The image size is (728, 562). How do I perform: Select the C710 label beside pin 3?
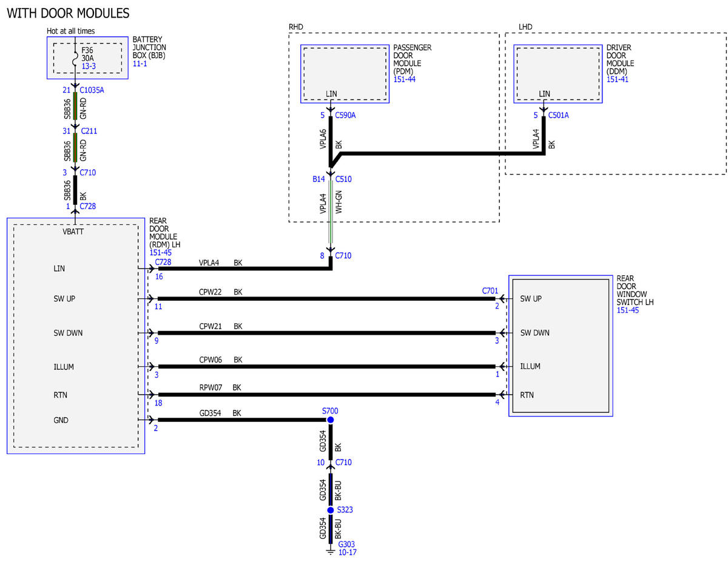[88, 172]
